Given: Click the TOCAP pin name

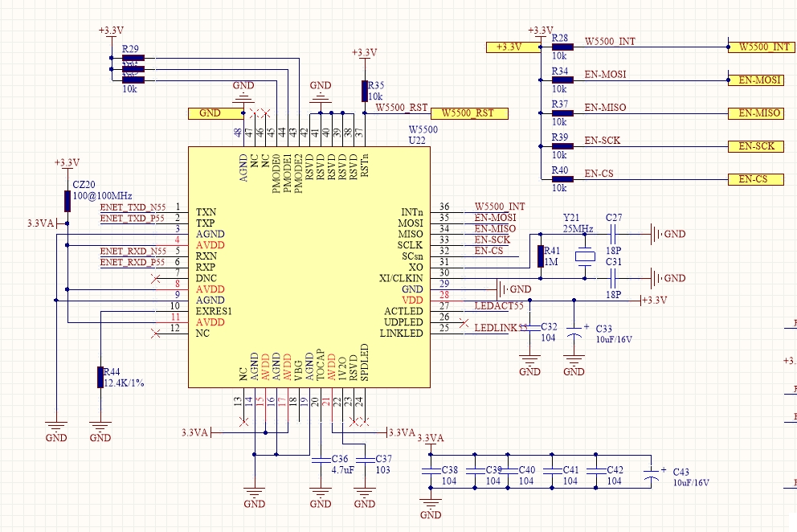Looking at the screenshot, I should pos(321,365).
